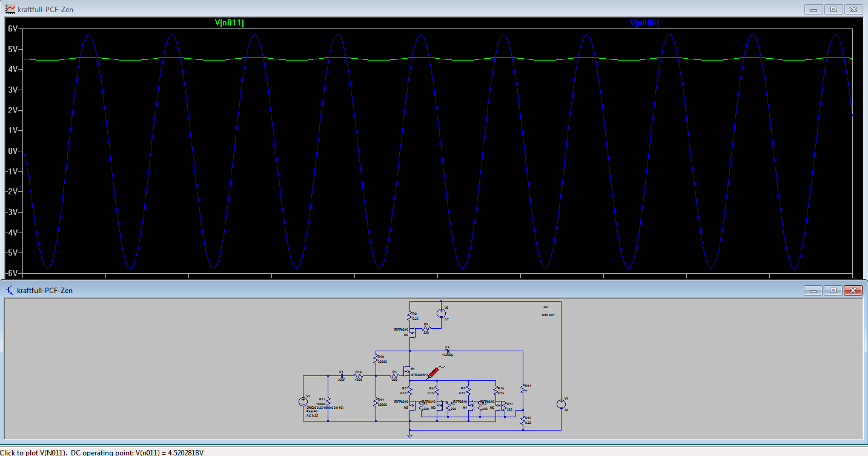Viewport: 868px width, 456px height.
Task: Select bias resistor R11 in schematic
Action: [376, 401]
